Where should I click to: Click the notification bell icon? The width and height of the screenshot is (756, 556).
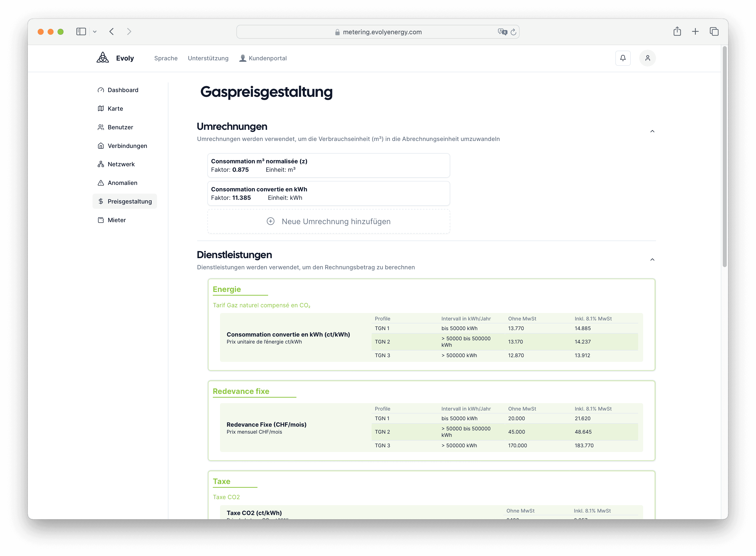623,58
